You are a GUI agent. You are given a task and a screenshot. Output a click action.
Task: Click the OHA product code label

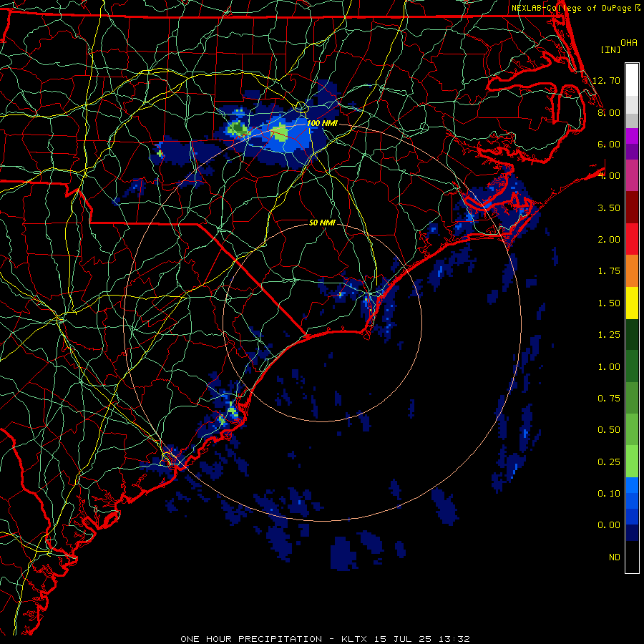click(x=629, y=43)
